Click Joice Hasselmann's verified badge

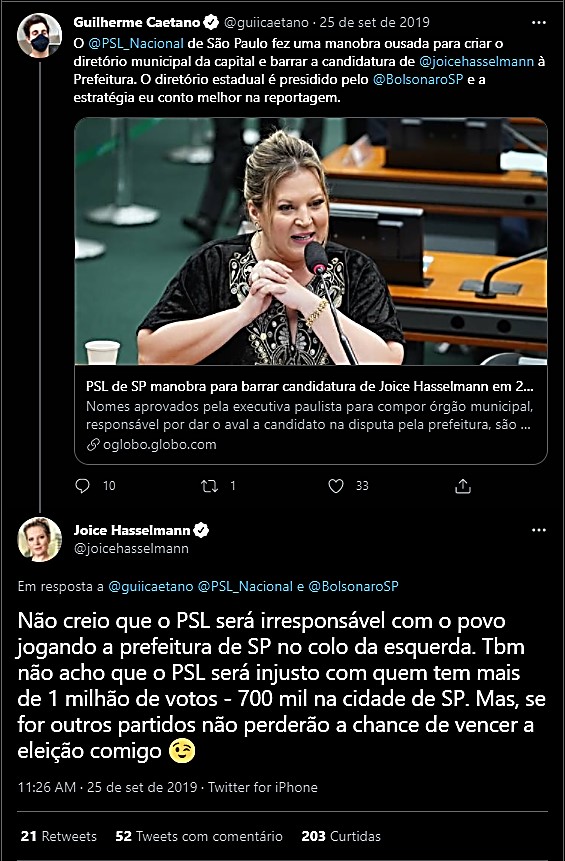pos(201,530)
